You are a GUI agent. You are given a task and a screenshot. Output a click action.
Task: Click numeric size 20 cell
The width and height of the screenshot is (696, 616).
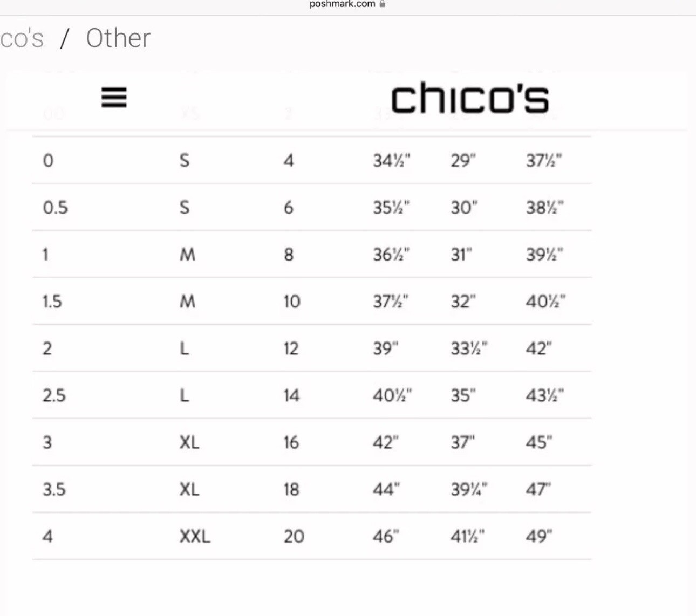294,536
